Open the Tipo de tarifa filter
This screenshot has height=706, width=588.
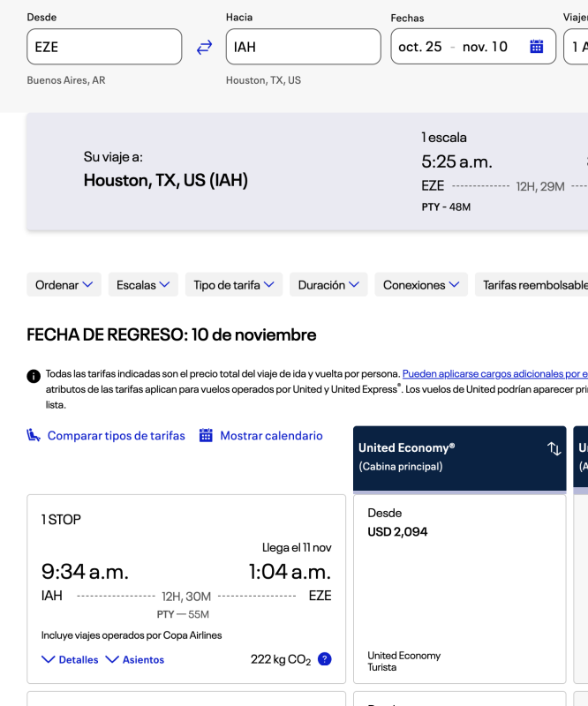[234, 285]
